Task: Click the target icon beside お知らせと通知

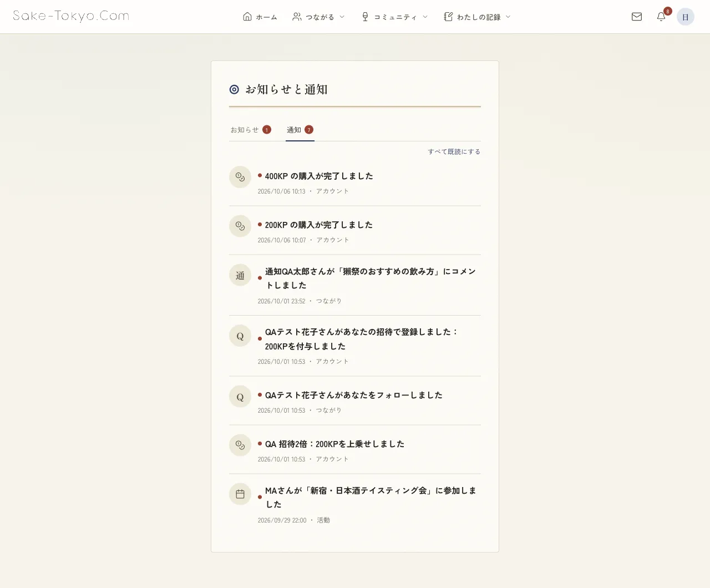Action: (x=234, y=89)
